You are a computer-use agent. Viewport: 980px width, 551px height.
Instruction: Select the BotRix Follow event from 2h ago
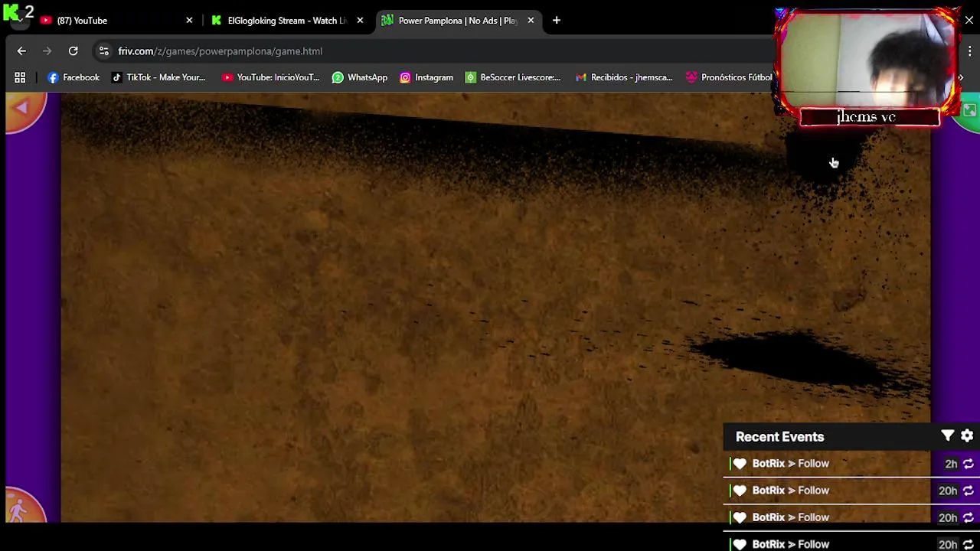click(x=851, y=464)
